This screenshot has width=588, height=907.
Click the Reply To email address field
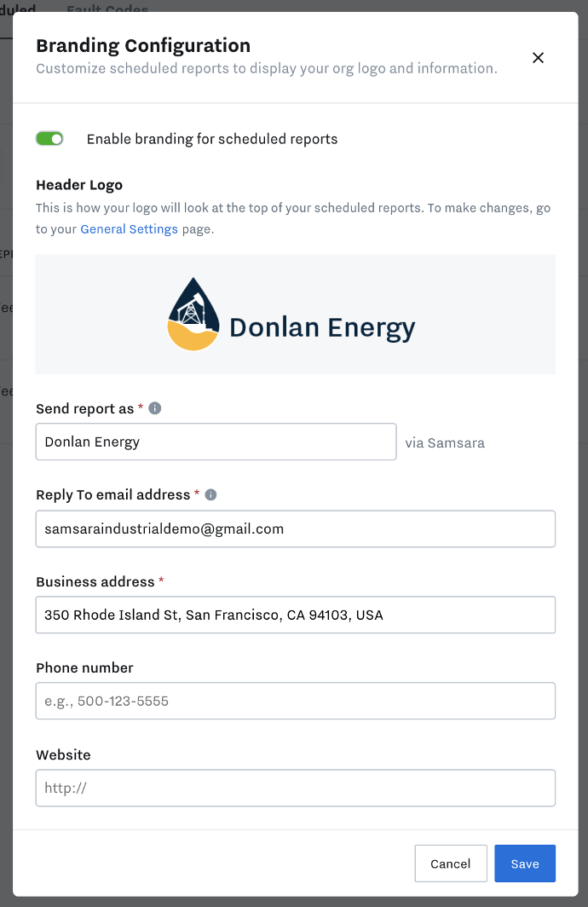coord(296,529)
